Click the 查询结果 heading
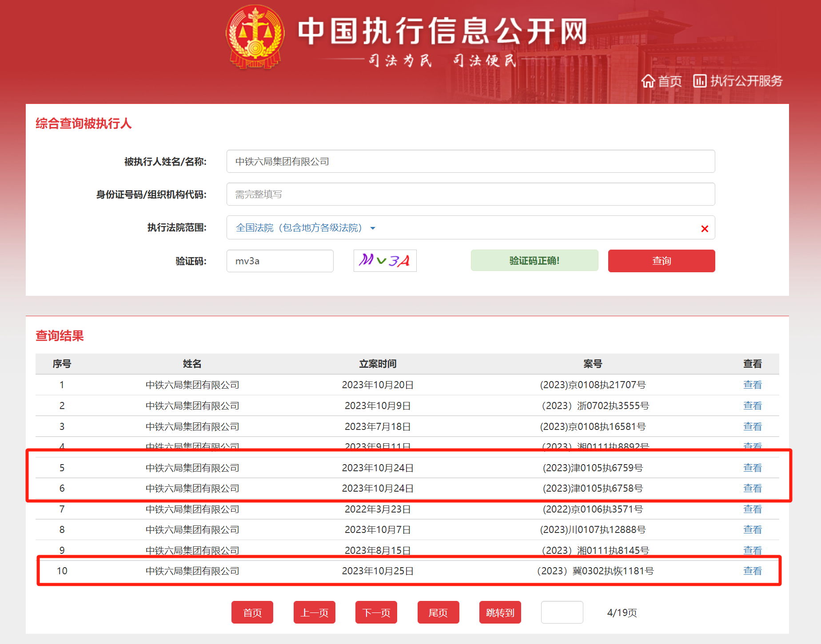Viewport: 821px width, 644px height. [60, 336]
